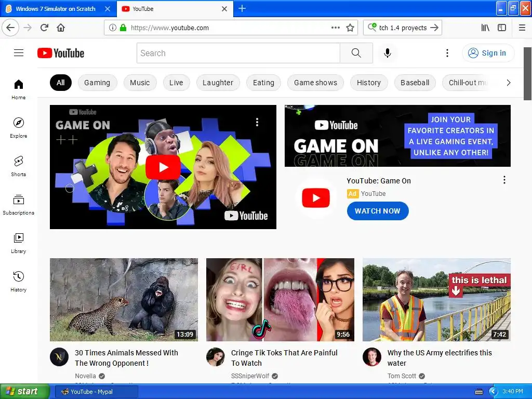Select the History filter chip

click(369, 83)
